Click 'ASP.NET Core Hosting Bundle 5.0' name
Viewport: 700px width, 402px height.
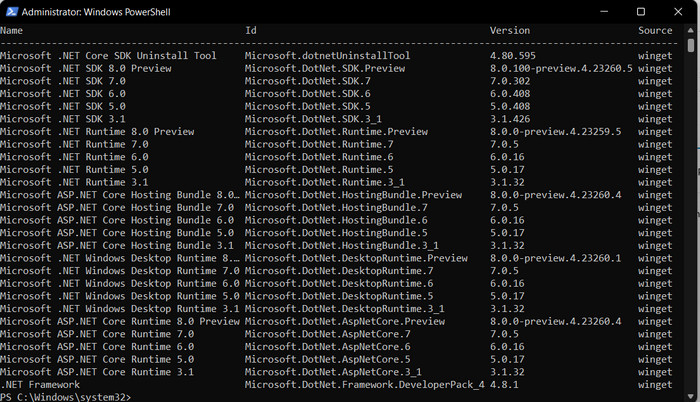(146, 233)
